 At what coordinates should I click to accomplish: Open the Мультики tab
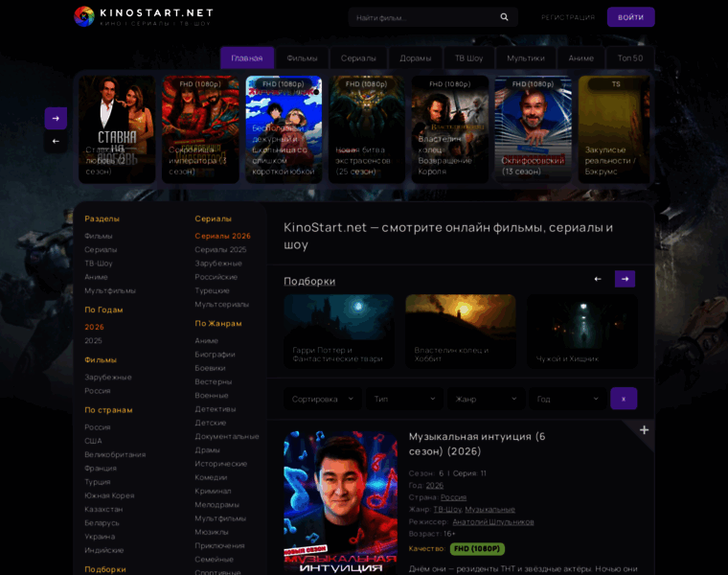tap(526, 58)
